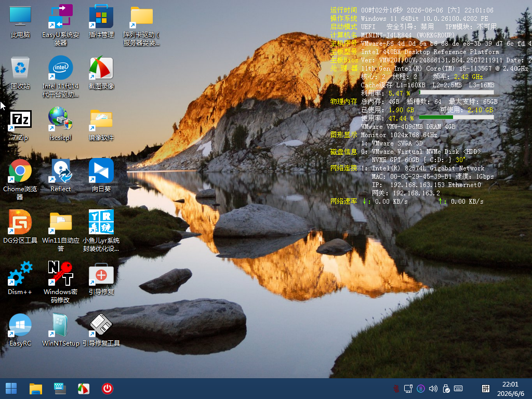Click the red power button on taskbar

point(107,389)
